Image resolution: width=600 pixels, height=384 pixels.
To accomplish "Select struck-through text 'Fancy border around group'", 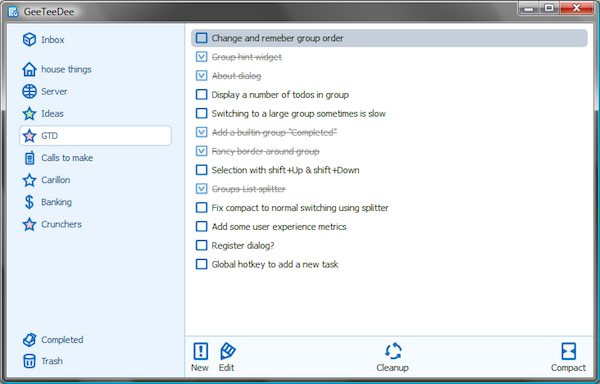I will pyautogui.click(x=266, y=151).
